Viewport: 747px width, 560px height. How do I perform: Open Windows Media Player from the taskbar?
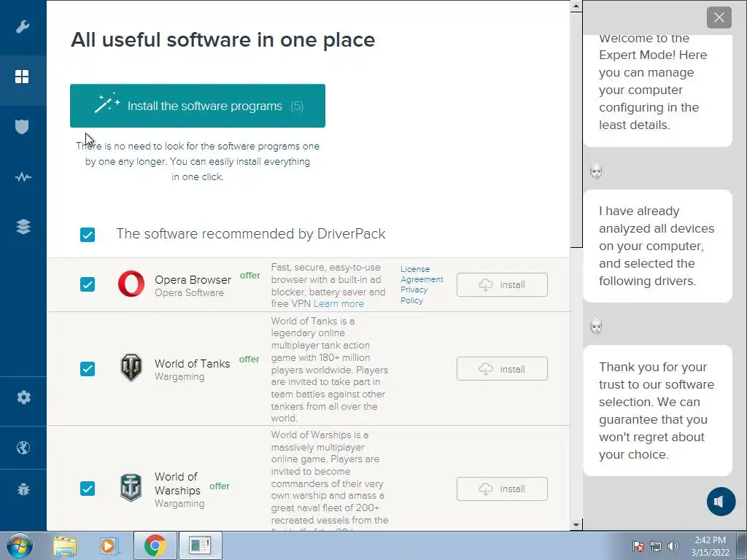click(109, 546)
